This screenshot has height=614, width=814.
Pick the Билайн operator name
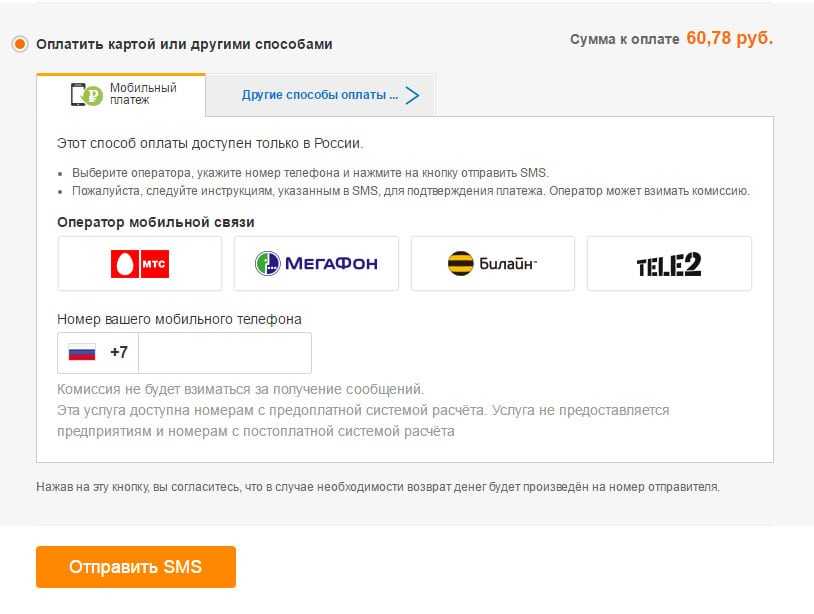(x=508, y=264)
